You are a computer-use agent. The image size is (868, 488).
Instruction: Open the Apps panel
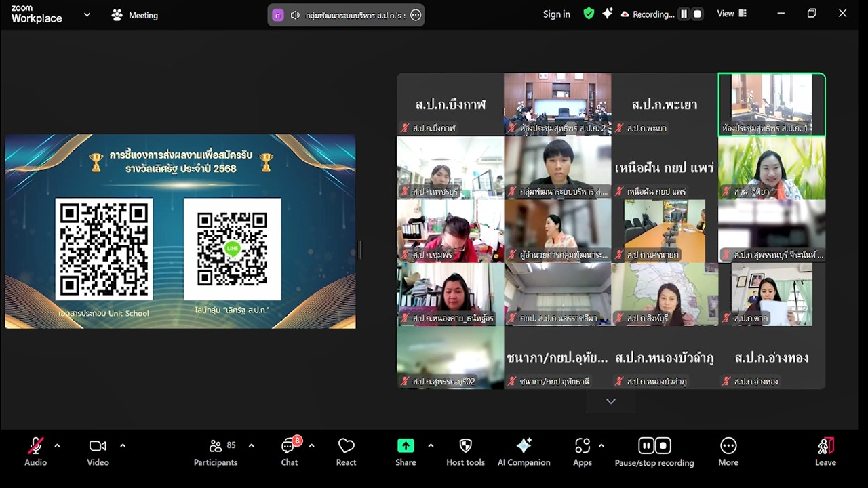point(583,451)
